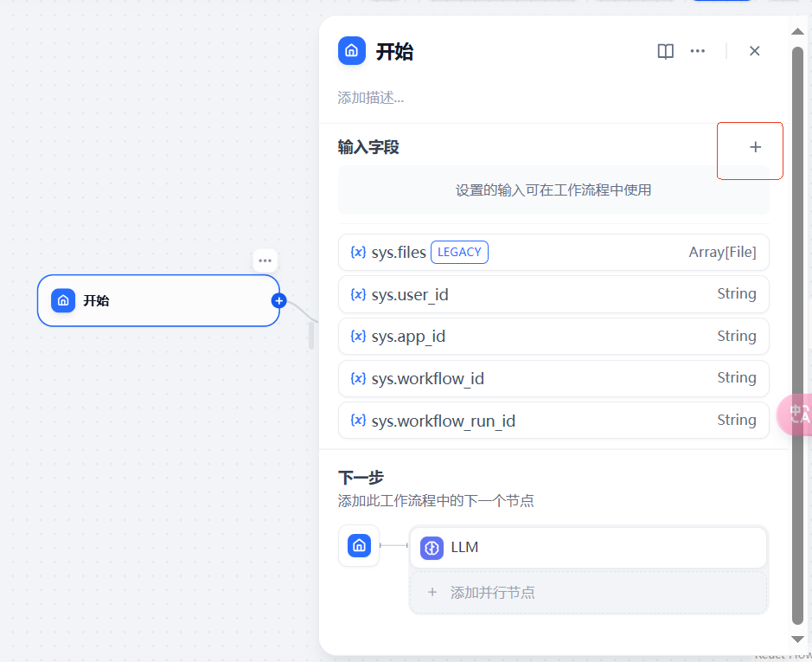Select the sys.workflow_id variable row
Viewport: 812px width, 662px height.
click(553, 378)
